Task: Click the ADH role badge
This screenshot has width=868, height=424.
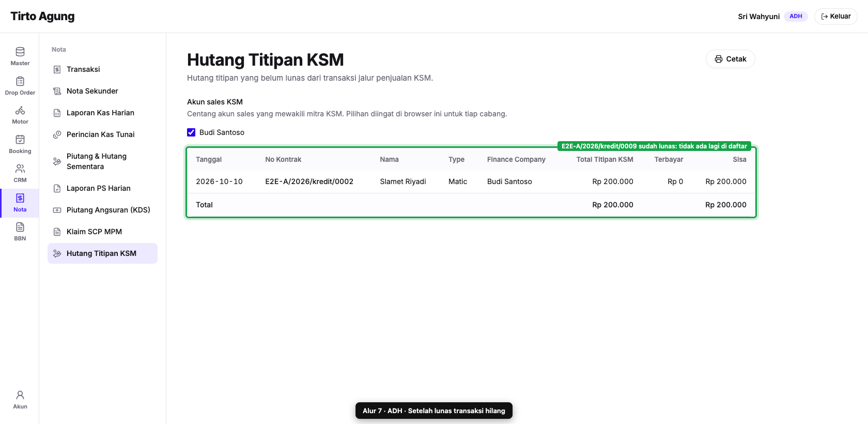Action: (x=796, y=17)
